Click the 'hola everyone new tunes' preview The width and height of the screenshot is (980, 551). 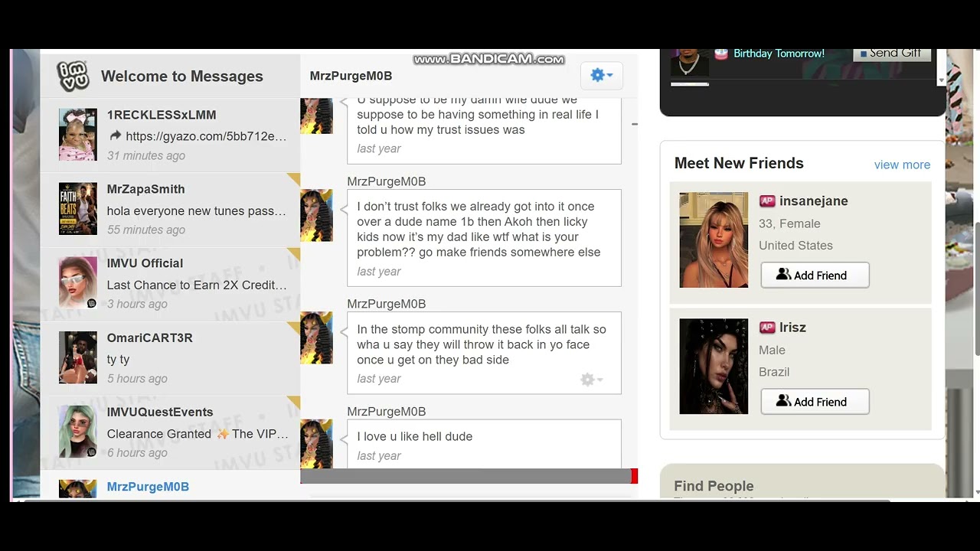click(196, 210)
